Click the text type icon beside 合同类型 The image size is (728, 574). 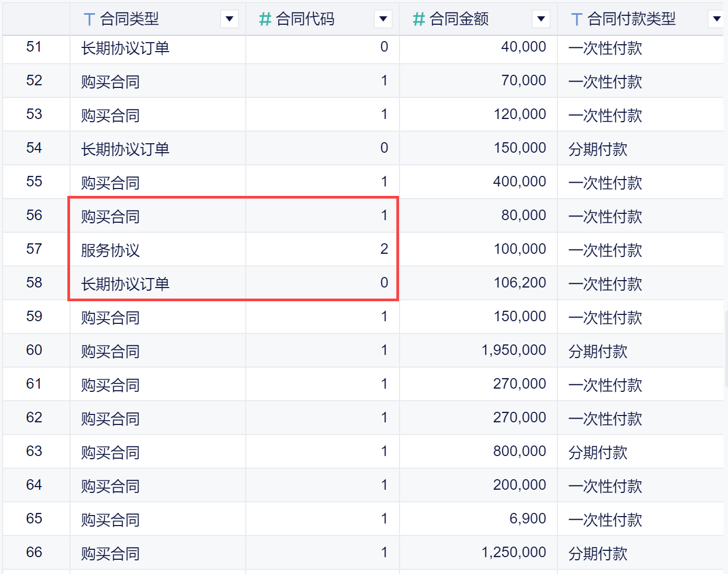89,19
